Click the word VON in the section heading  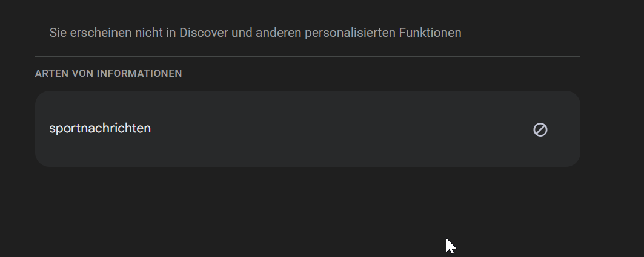[82, 74]
